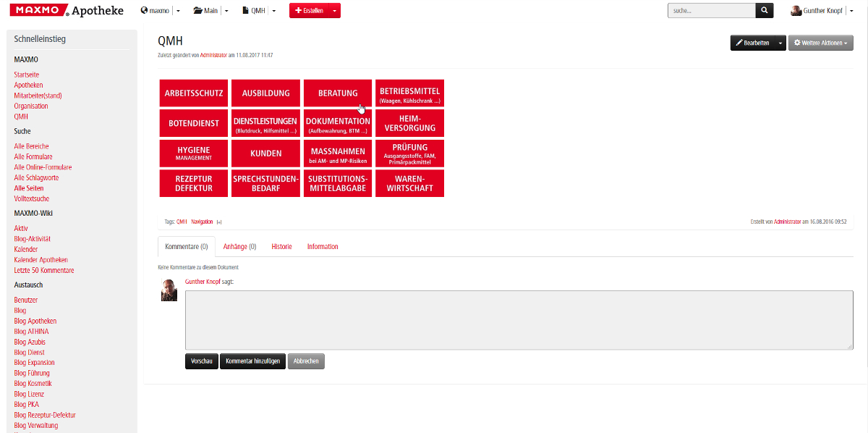Screen dimensions: 868x433
Task: Open Alle Formulare sidebar link
Action: (33, 157)
